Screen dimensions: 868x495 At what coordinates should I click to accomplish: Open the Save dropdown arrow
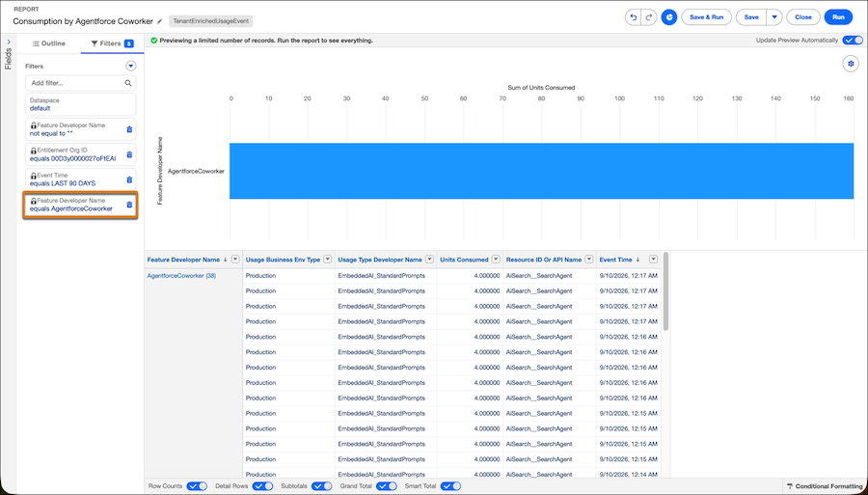pyautogui.click(x=773, y=17)
